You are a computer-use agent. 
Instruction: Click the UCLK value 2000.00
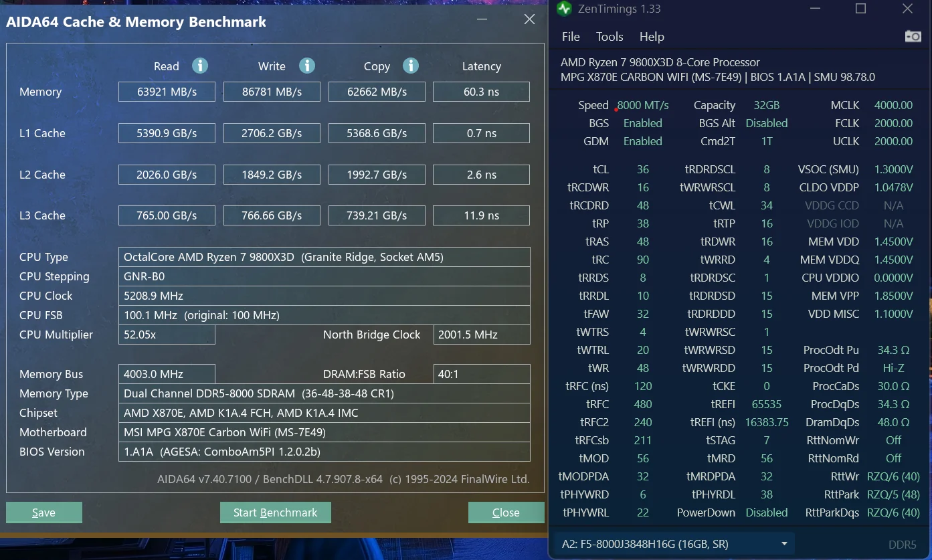click(x=893, y=141)
